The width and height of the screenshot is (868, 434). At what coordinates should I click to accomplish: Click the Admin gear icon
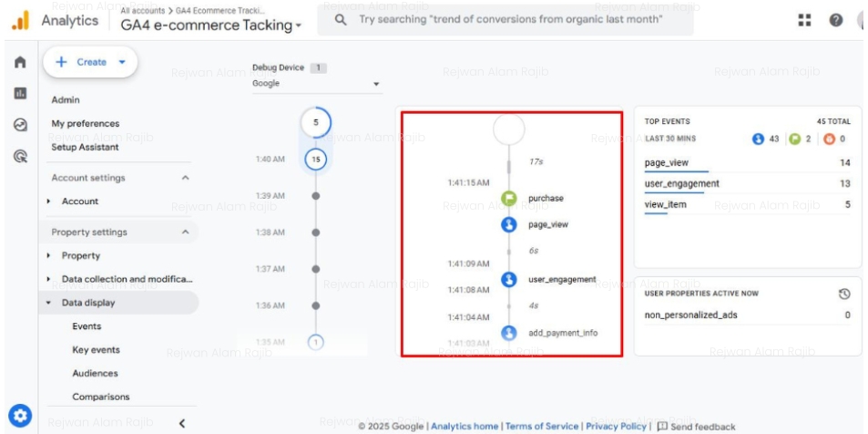point(18,413)
